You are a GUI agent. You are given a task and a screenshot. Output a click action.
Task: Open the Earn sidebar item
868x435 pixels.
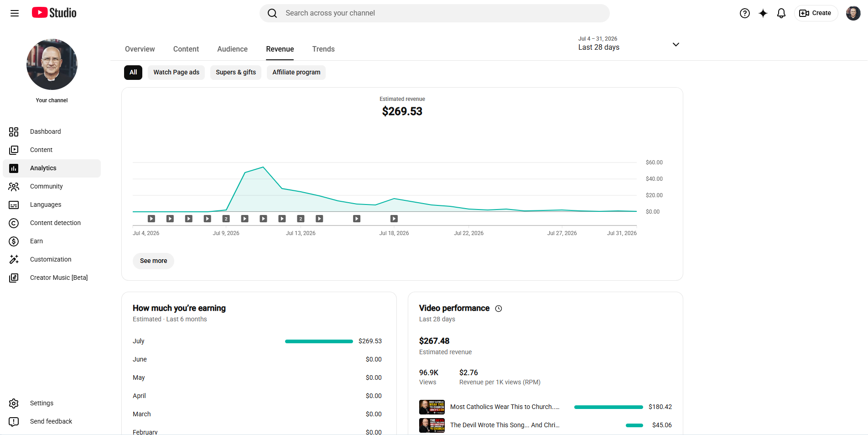pyautogui.click(x=52, y=241)
